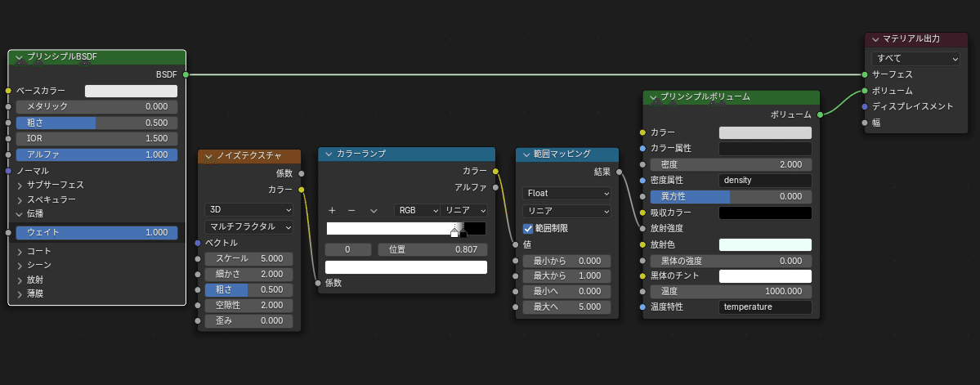Collapse the プリンシプルBSDF node

(18, 57)
